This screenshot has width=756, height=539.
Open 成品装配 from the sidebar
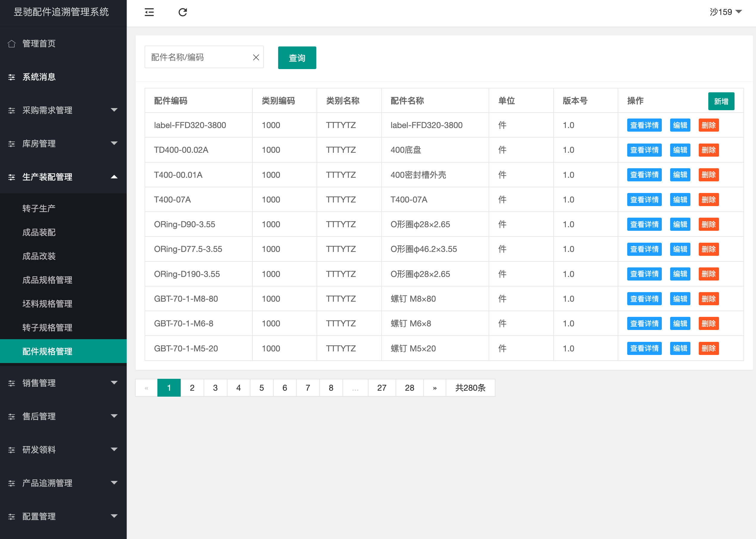tap(39, 232)
